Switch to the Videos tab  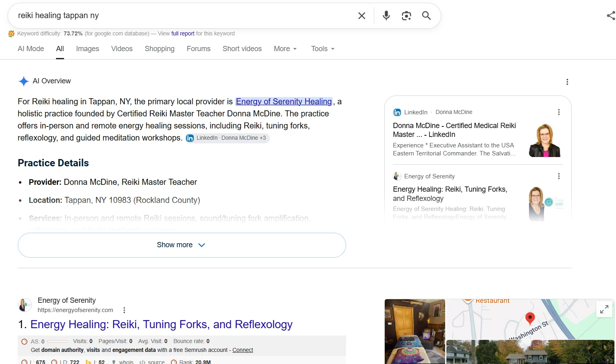click(122, 49)
